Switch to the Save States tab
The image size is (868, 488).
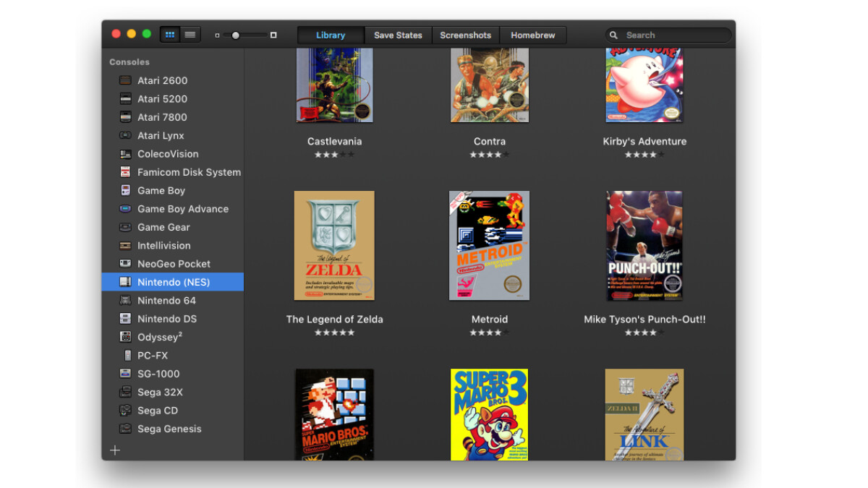398,35
